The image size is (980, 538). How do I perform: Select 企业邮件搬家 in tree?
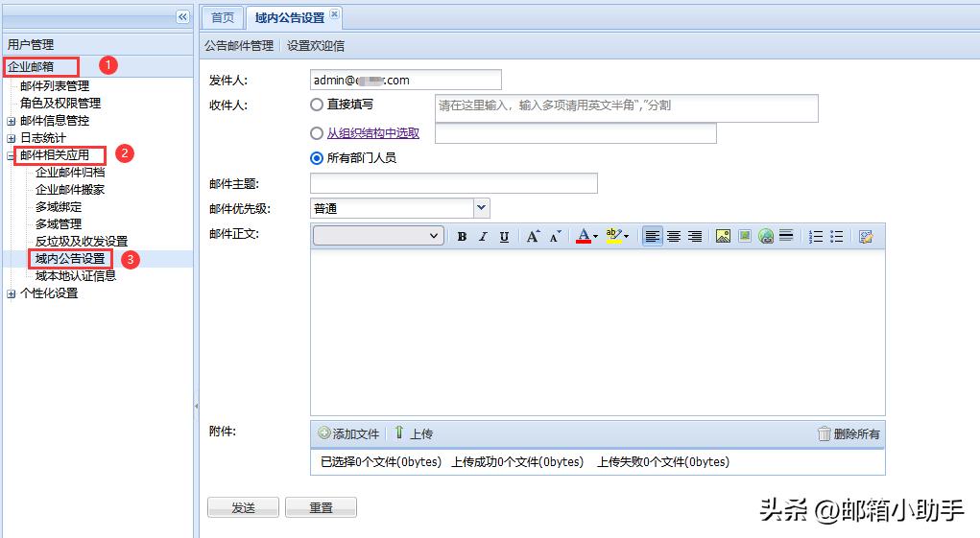[x=70, y=190]
